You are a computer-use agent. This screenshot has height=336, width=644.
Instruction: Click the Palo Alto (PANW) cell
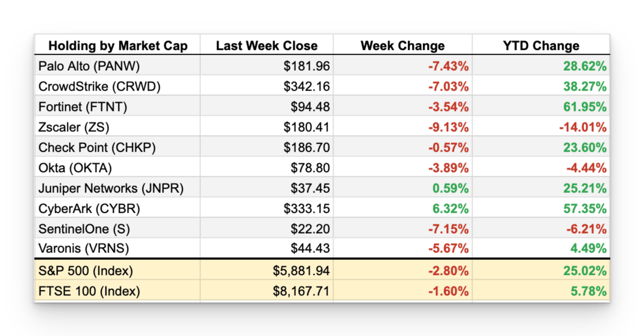89,66
